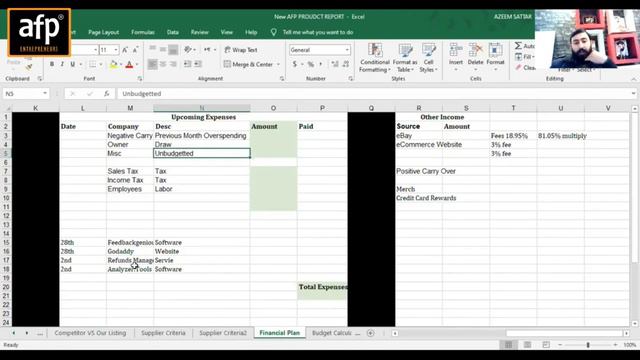Open the Clear eraser menu
640x360 pixels.
[x=525, y=67]
